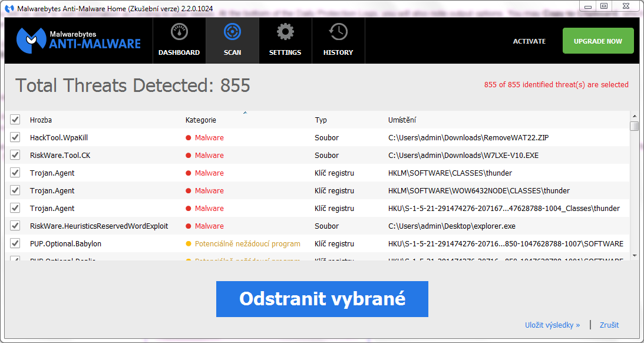
Task: Uncheck the PUP.Optional.Babylon checkbox
Action: point(15,243)
